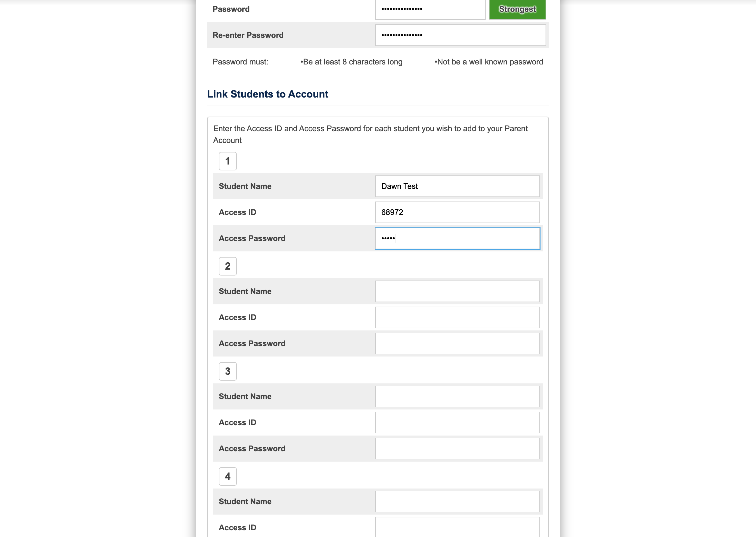
Task: Click Access ID label under student 3
Action: click(x=237, y=423)
